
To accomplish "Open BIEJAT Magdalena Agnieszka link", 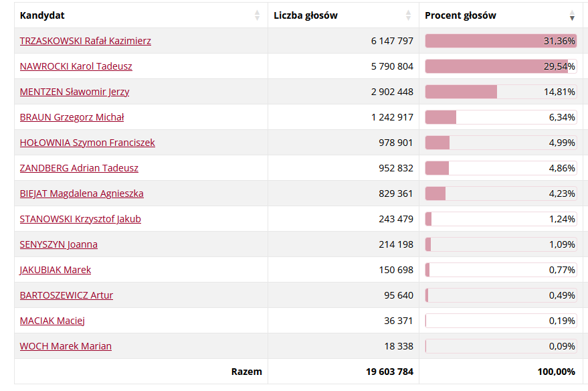I will [82, 193].
